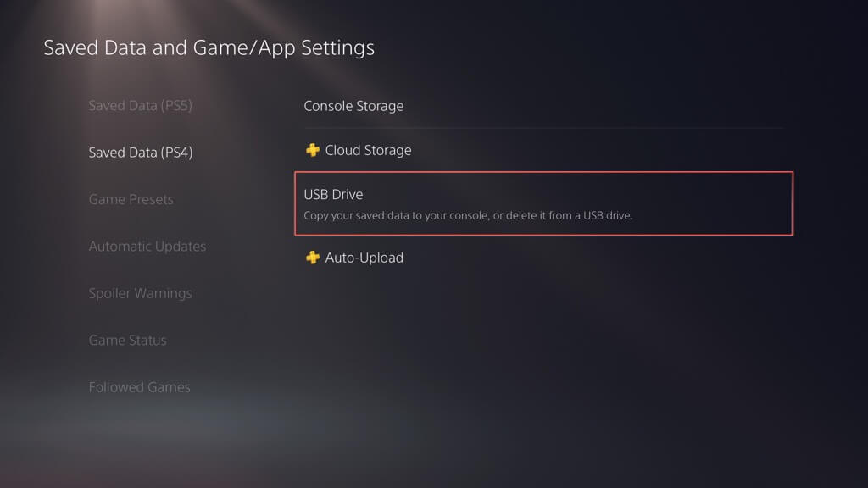Select the Cloud Storage label
This screenshot has width=868, height=488.
(368, 151)
